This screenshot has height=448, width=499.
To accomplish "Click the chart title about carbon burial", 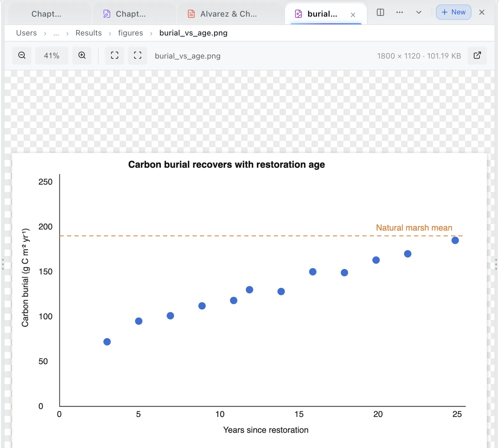I will 226,164.
